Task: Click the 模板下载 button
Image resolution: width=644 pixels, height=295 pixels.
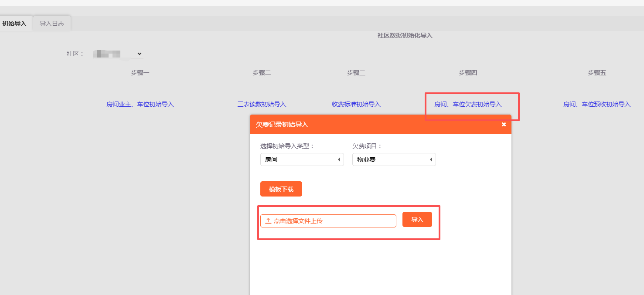Action: tap(281, 189)
